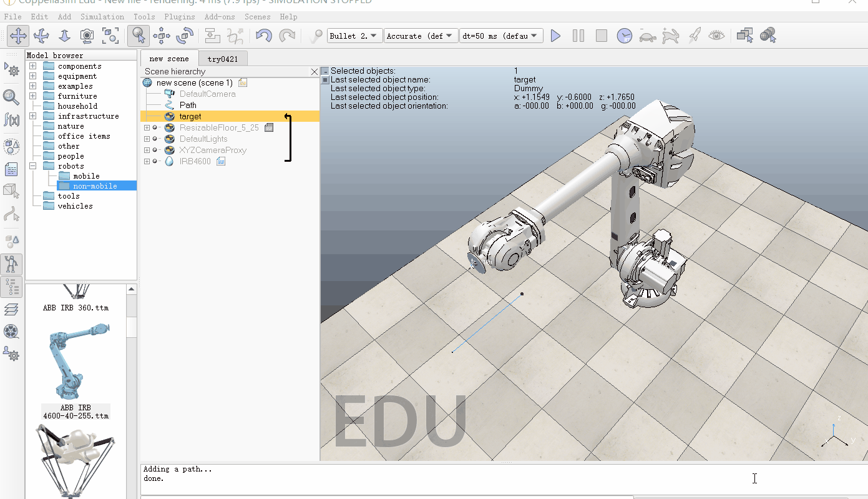The image size is (868, 499).
Task: Slow down simulation with the turtle icon
Action: tap(648, 36)
